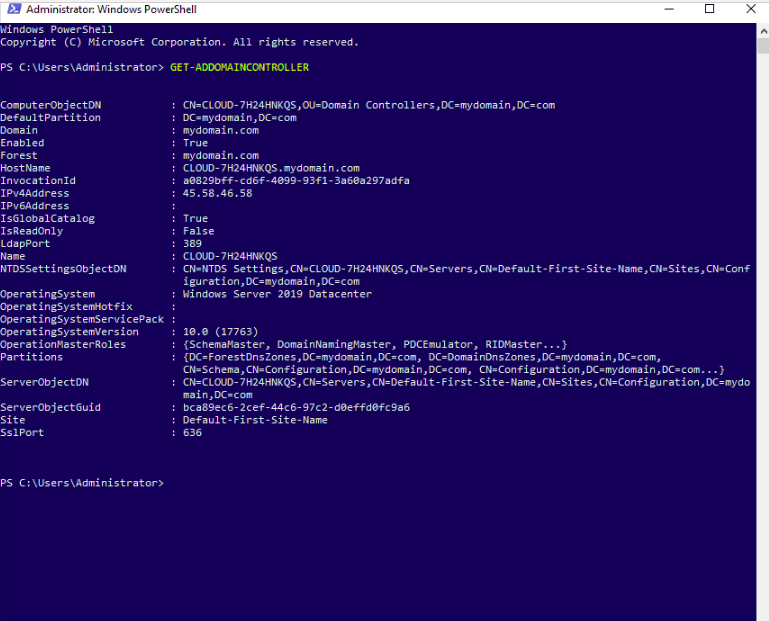Click the NTDSSettingsObjectDN property label
This screenshot has height=621, width=769.
click(x=63, y=269)
